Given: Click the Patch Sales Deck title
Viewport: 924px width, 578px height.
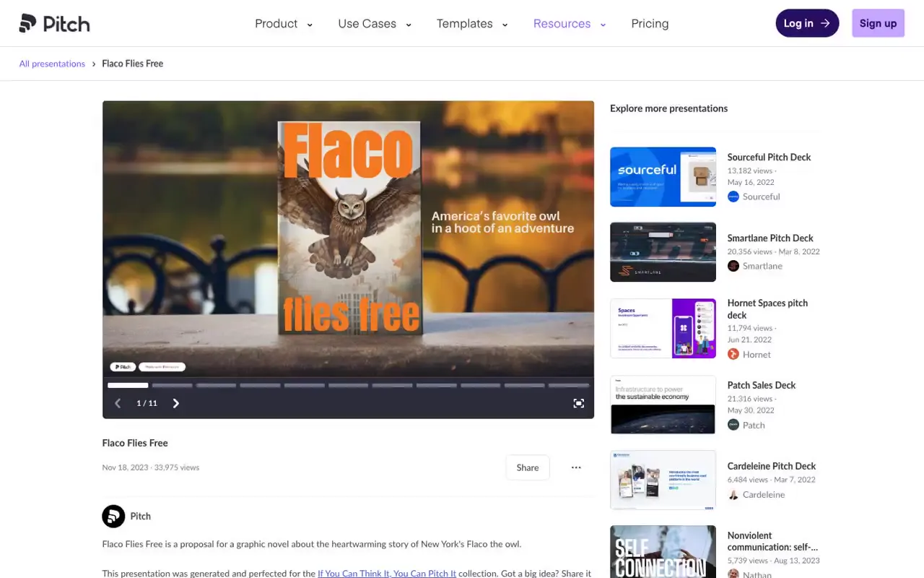Looking at the screenshot, I should [x=762, y=385].
